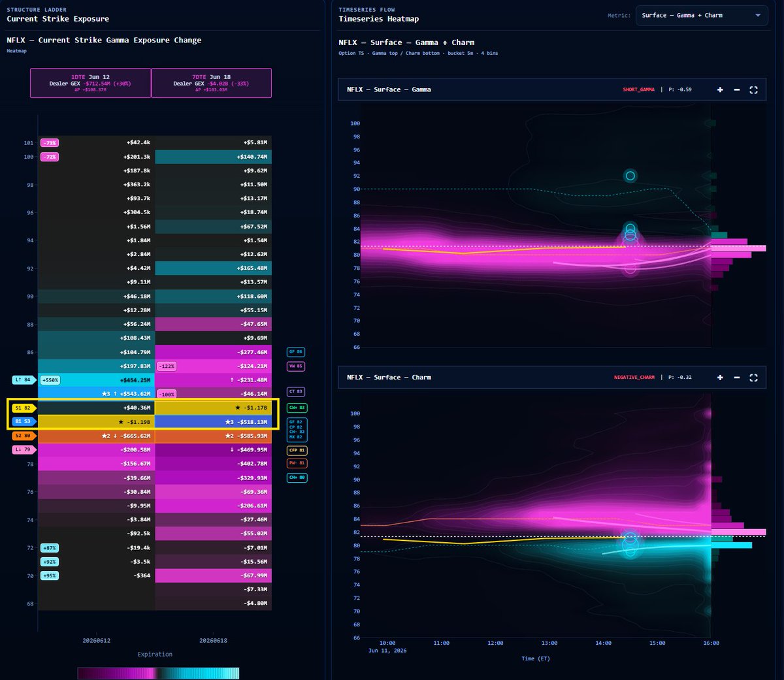Click the P: -0.59 value in Gamma header
The image size is (784, 680).
click(x=679, y=89)
